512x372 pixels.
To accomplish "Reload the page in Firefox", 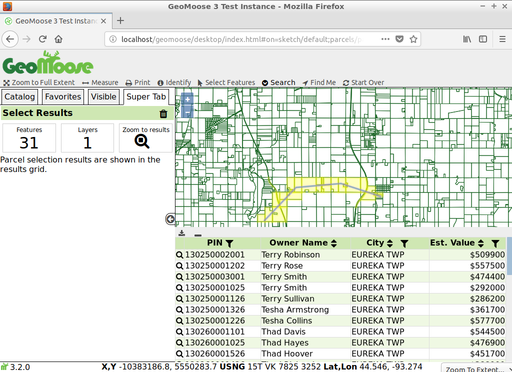I will click(42, 39).
